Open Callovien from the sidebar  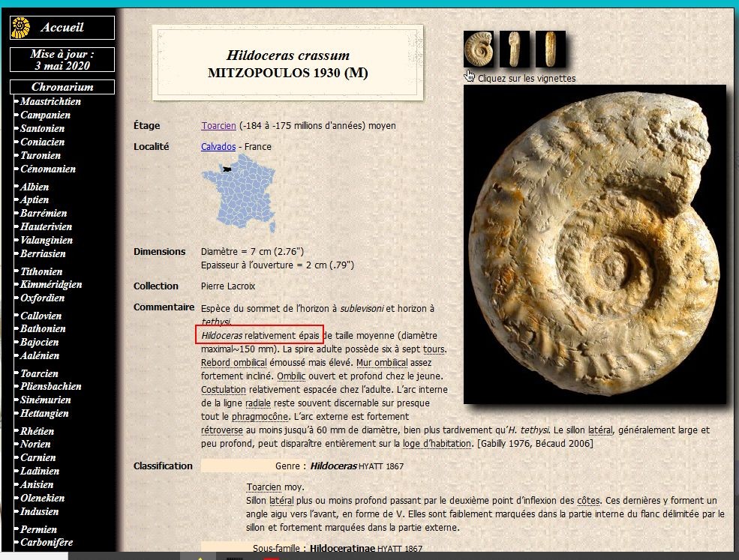(41, 316)
